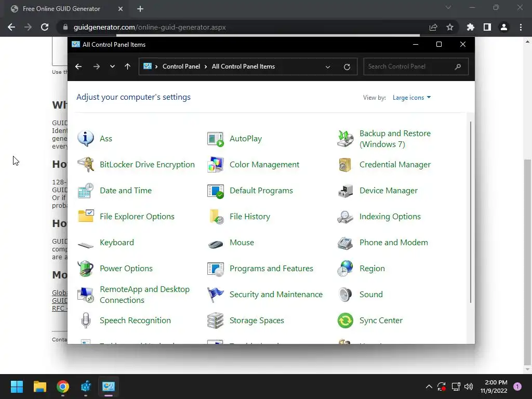Open RemoteApp and Desktop Connections icon
The image size is (532, 399).
(86, 295)
